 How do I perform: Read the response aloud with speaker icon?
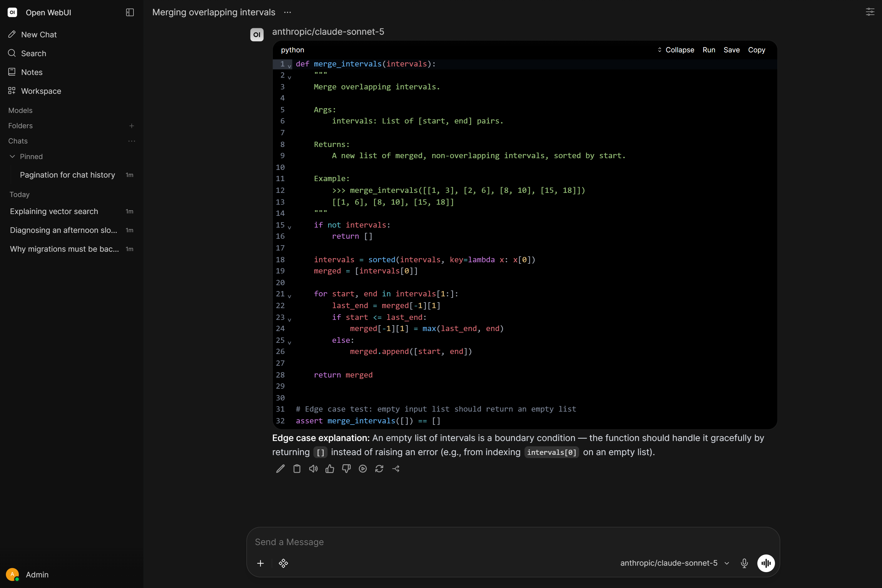coord(313,469)
